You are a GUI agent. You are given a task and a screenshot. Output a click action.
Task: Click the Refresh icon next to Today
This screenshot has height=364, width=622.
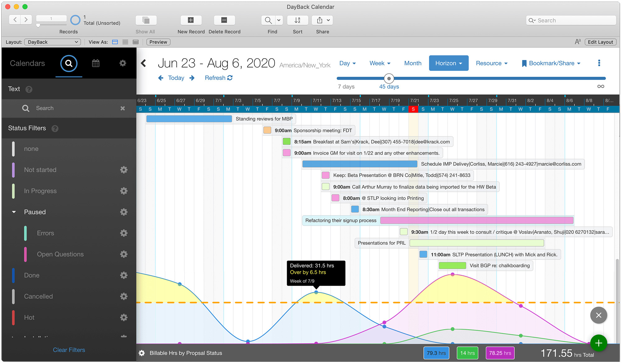(x=230, y=78)
